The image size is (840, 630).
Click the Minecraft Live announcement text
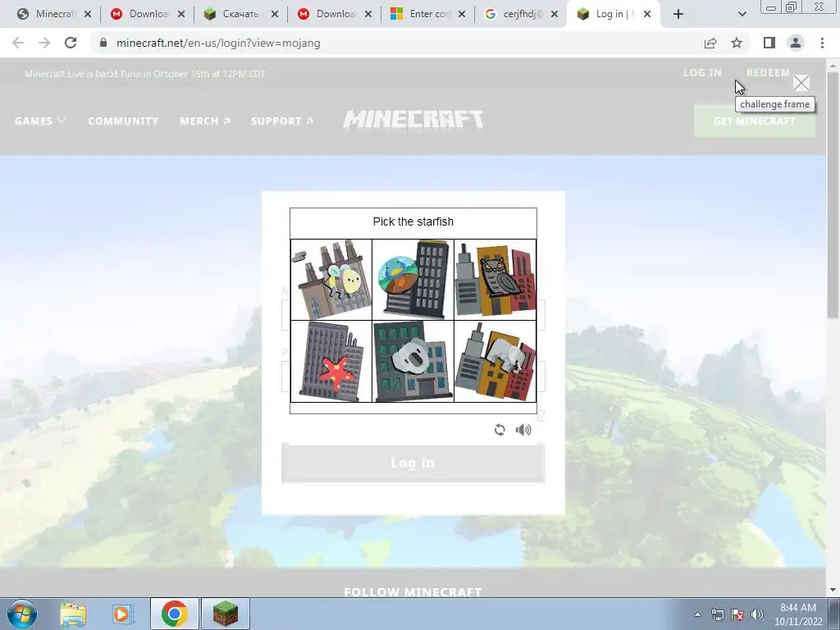145,74
